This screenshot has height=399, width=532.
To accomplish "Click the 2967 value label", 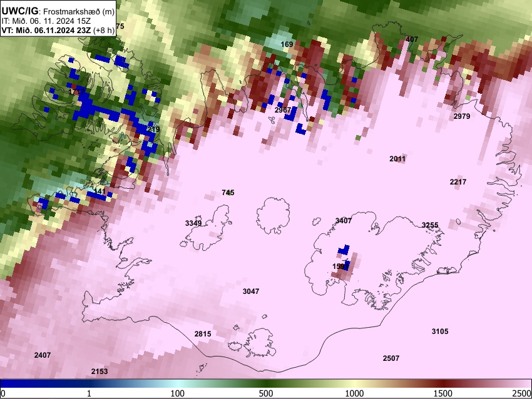I will (x=283, y=110).
